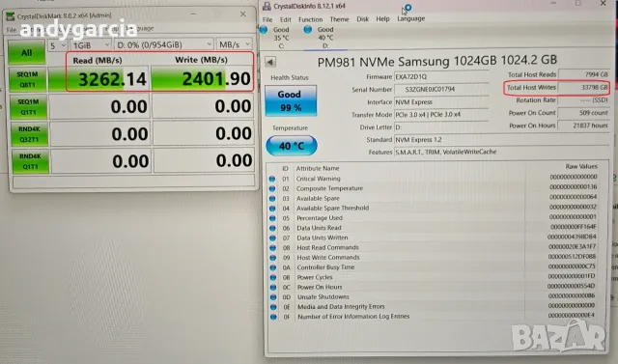Click the Serial Number field
This screenshot has width=618, height=364.
pos(441,90)
